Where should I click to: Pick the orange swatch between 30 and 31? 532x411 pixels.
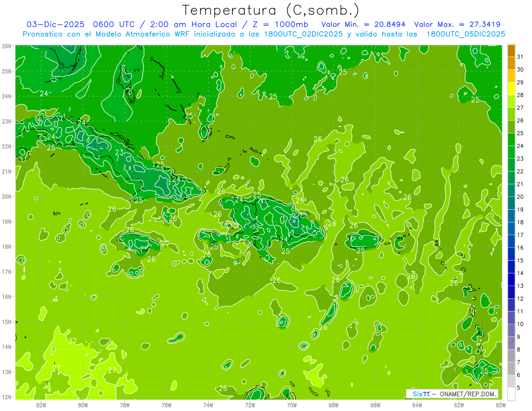click(x=512, y=63)
